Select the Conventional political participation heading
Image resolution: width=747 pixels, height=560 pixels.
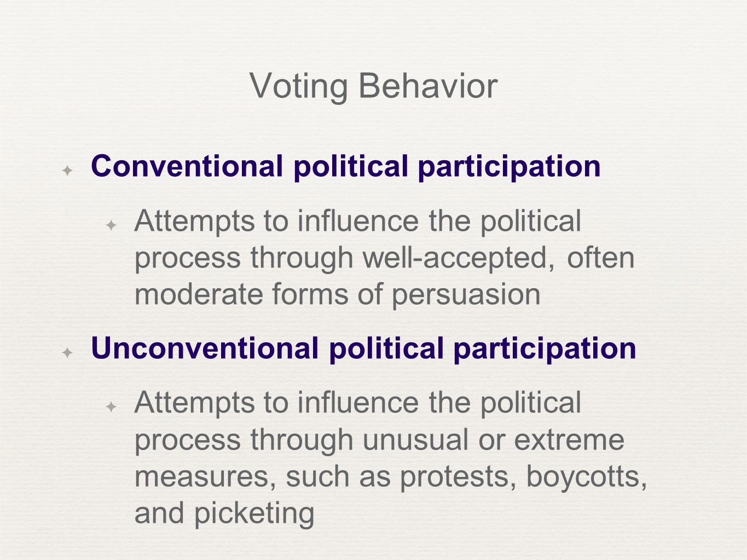(346, 166)
